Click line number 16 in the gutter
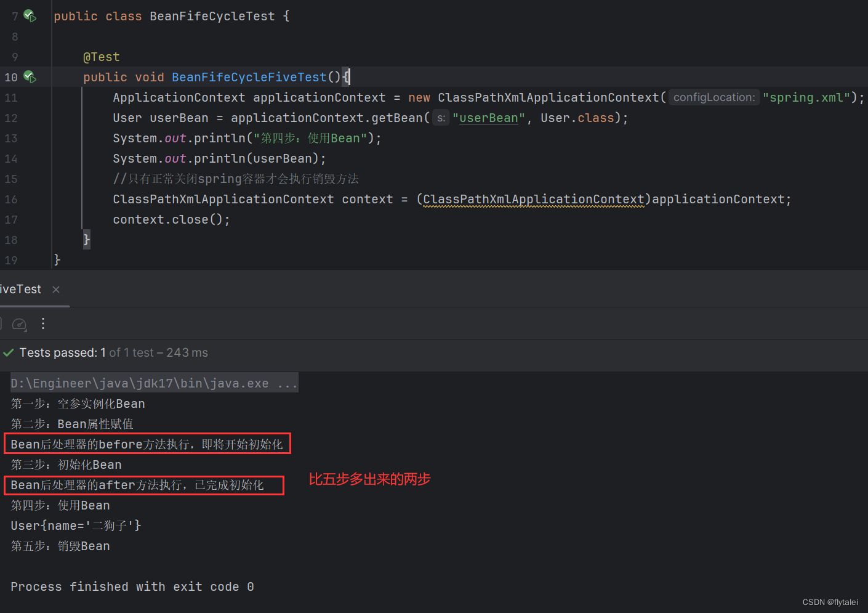This screenshot has height=613, width=868. [x=11, y=199]
